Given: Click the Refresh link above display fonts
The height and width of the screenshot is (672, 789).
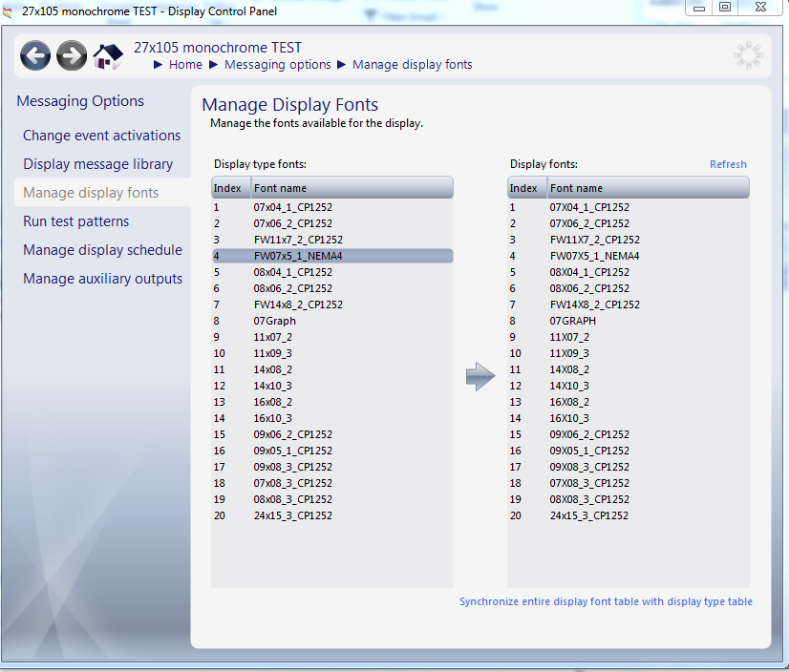Looking at the screenshot, I should tap(728, 164).
